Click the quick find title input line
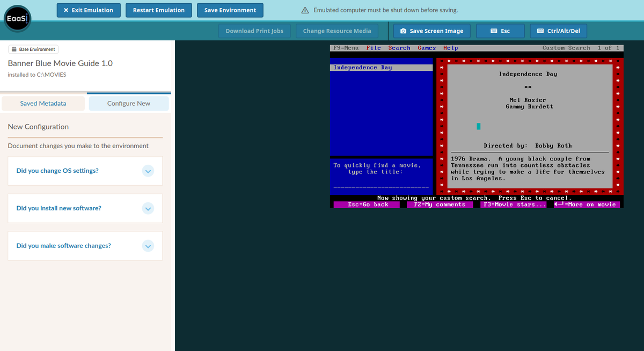The image size is (644, 351). coord(381,187)
